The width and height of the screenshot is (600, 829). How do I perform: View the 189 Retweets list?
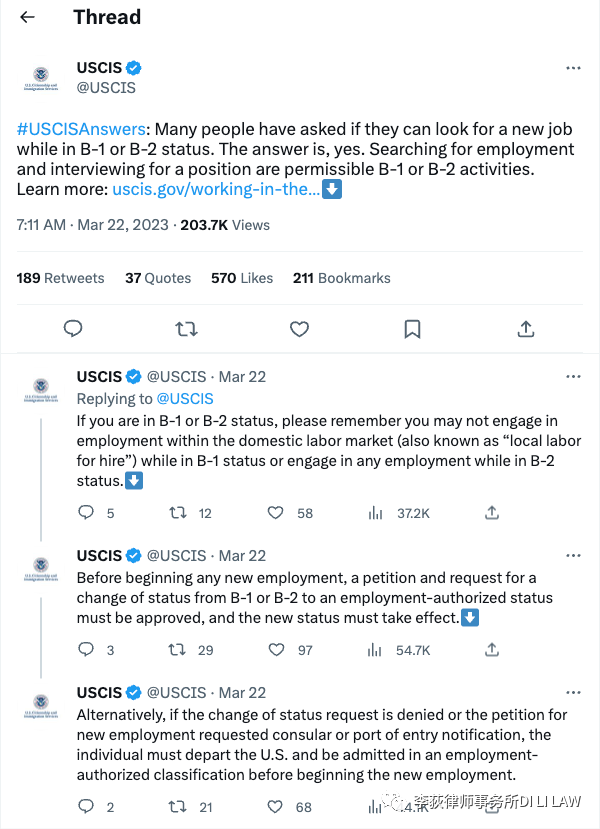(60, 278)
